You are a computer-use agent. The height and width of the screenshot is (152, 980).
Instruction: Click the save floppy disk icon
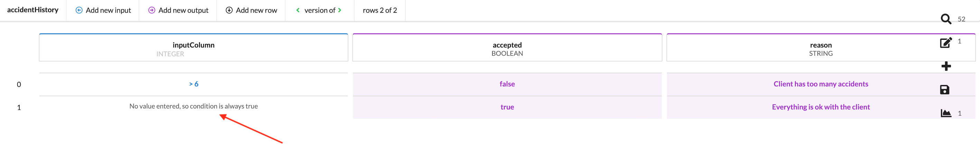coord(945,90)
